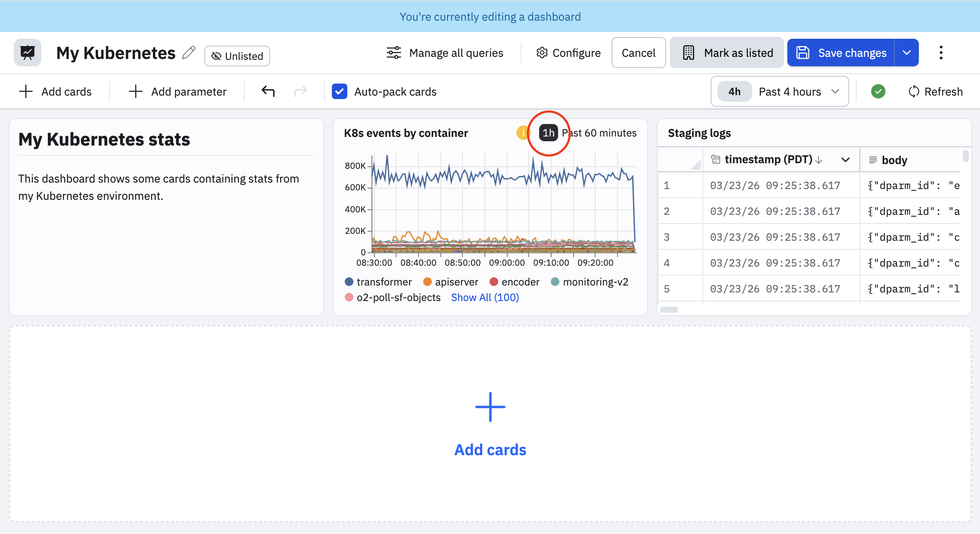Click the undo arrow icon

pos(268,91)
